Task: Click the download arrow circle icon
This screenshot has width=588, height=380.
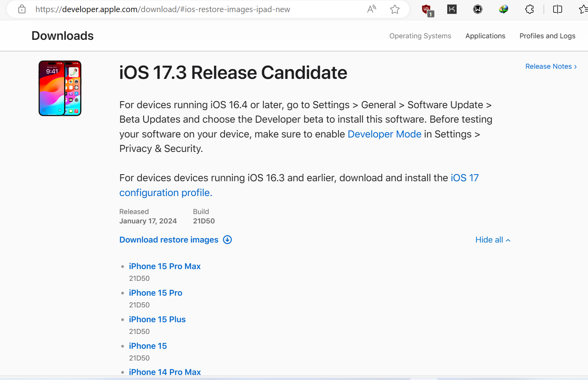Action: (x=227, y=240)
